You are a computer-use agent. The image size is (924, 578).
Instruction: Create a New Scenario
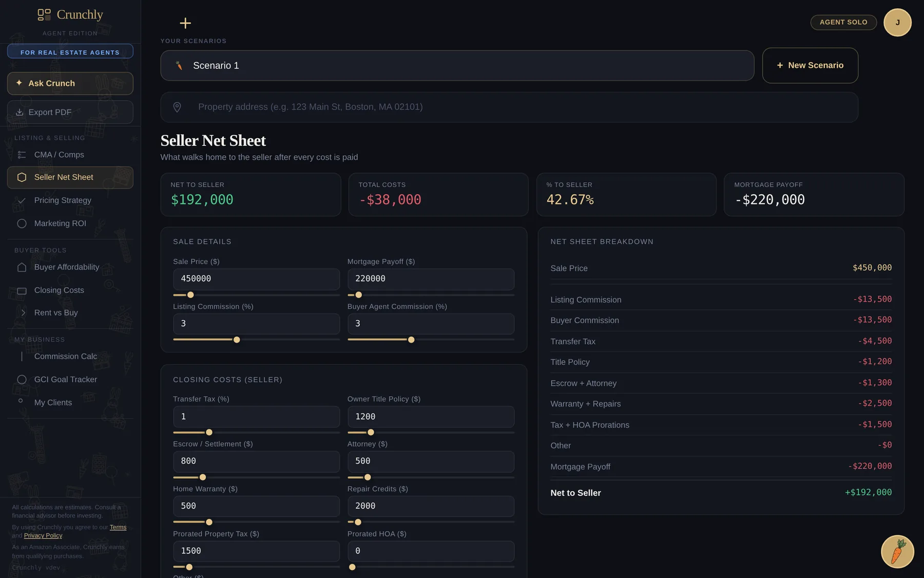[810, 66]
